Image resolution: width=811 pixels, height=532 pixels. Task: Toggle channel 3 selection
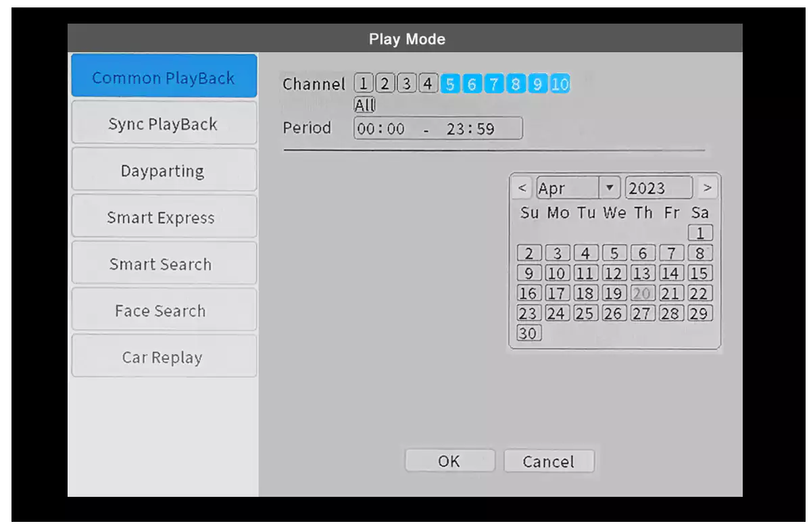click(x=406, y=84)
